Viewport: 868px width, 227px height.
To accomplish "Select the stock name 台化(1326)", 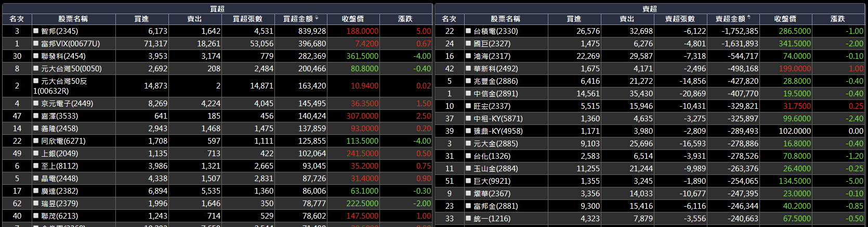I will (492, 156).
